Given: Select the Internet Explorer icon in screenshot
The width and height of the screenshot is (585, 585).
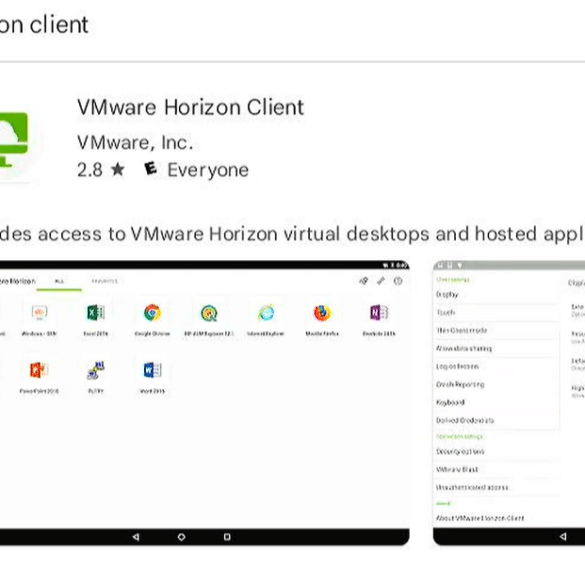Looking at the screenshot, I should 266,313.
